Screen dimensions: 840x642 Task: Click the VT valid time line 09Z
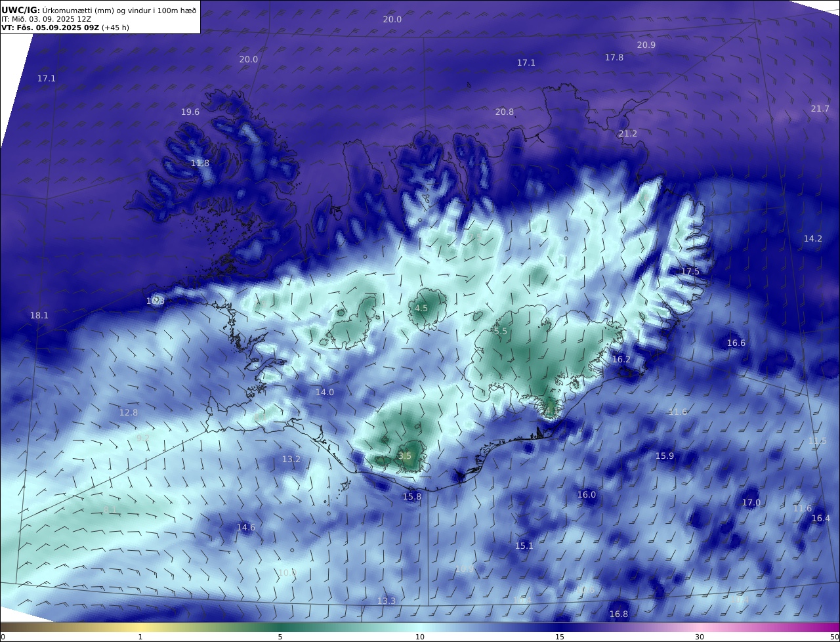(65, 28)
